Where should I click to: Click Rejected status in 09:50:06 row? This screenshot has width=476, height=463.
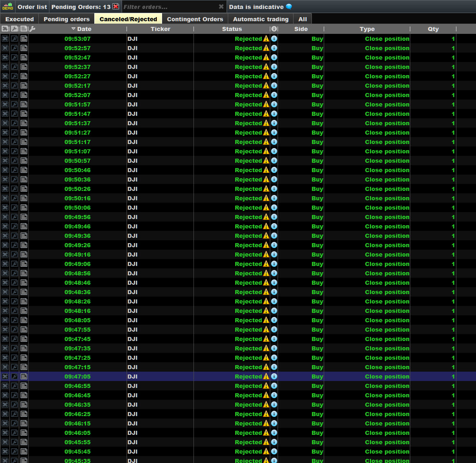[248, 208]
